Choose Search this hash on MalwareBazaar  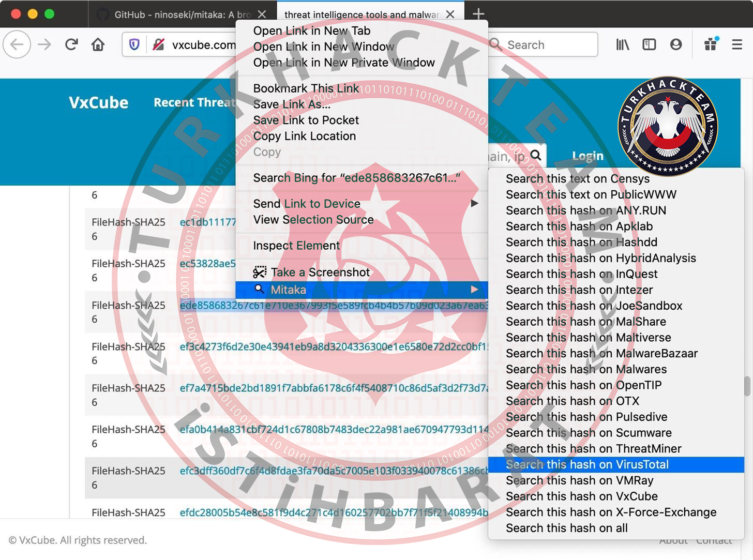(x=616, y=354)
